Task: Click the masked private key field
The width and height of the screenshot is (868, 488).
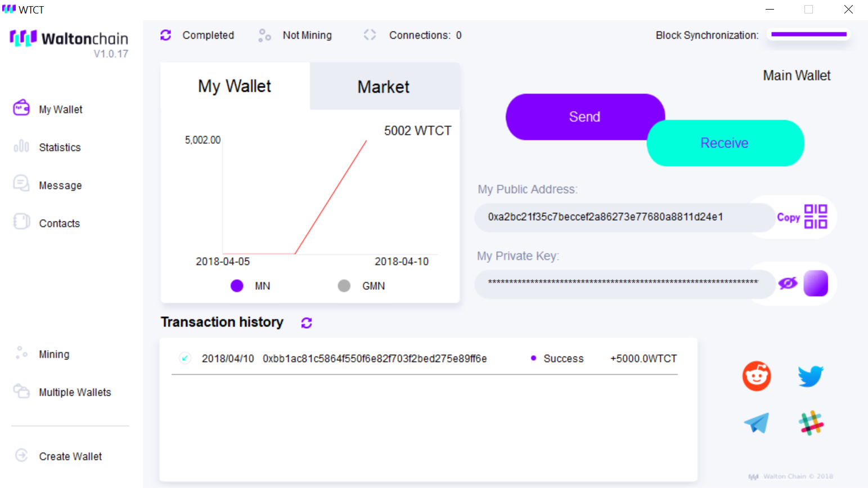Action: [624, 284]
